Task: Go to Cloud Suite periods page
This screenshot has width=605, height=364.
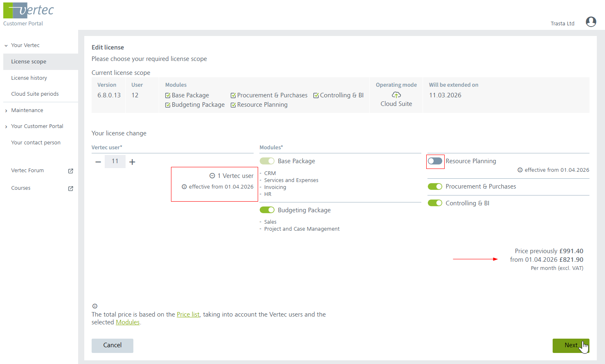Action: 35,94
